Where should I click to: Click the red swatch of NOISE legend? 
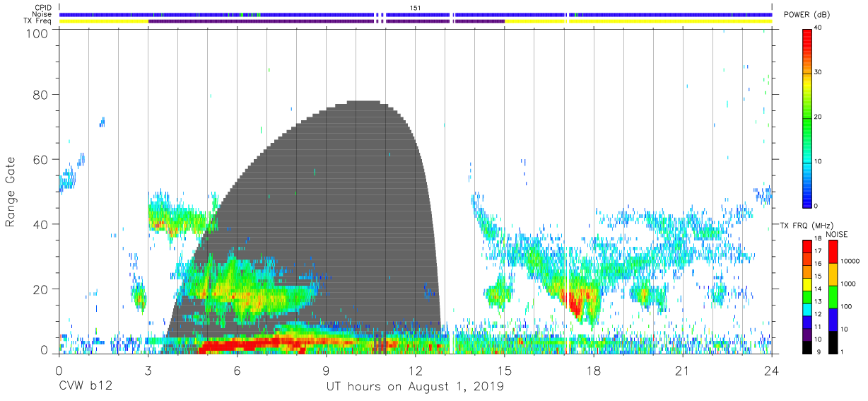pos(833,252)
